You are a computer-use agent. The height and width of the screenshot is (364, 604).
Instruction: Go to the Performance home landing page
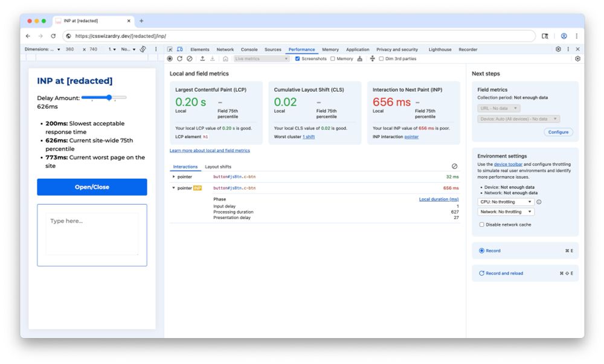[x=225, y=59]
